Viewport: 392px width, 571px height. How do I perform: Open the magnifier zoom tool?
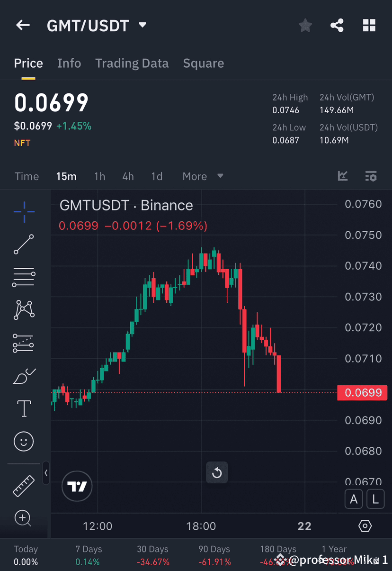[22, 518]
